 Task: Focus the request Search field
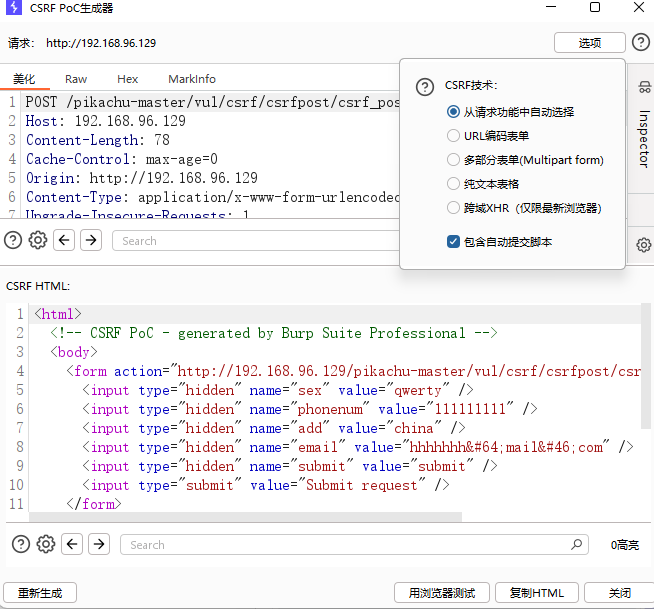pos(256,241)
